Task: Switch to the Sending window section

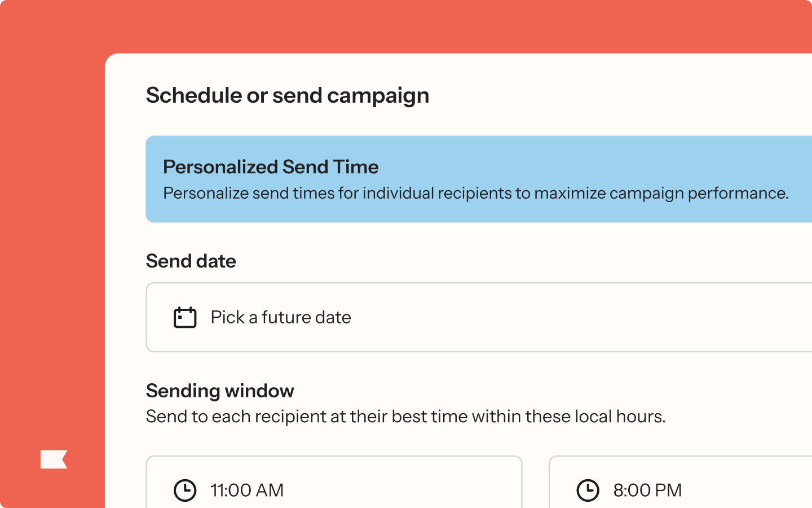Action: pos(220,391)
